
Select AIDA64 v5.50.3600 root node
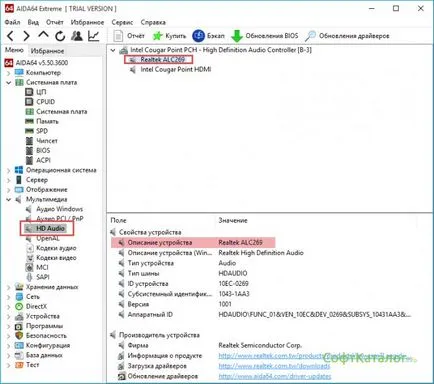pyautogui.click(x=37, y=63)
